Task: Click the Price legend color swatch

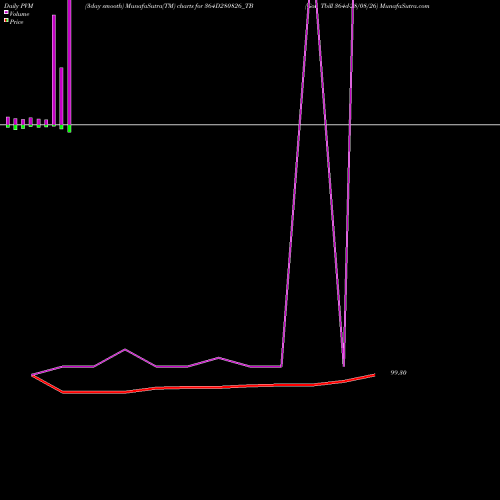Action: pos(6,21)
